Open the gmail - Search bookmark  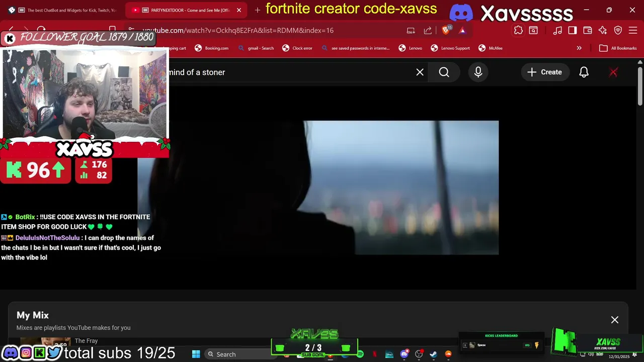click(x=256, y=48)
